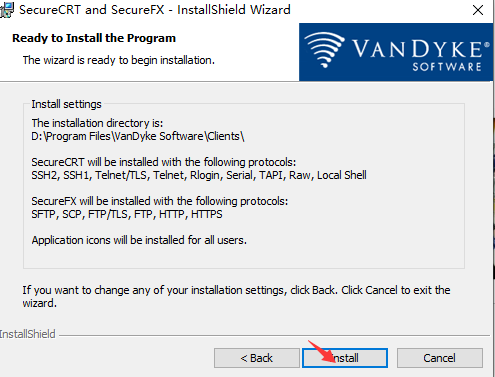
Task: Click the window title SecureCRT and SecureFX
Action: click(x=92, y=10)
